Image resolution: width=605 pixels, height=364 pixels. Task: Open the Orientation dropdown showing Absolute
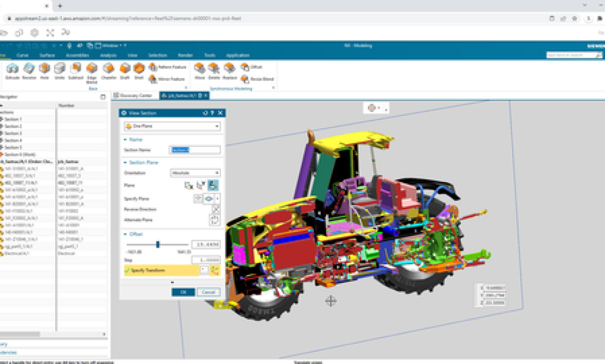[195, 173]
